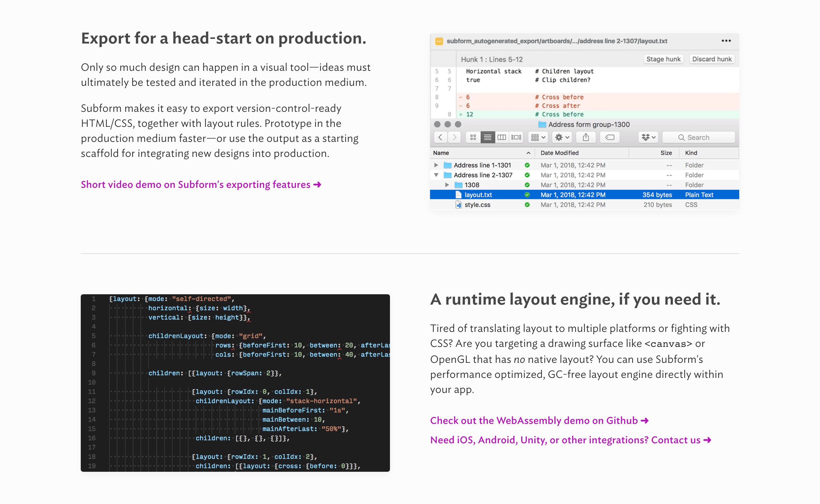Open the Dropbox dropdown in Finder toolbar
The image size is (820, 504).
pos(648,137)
